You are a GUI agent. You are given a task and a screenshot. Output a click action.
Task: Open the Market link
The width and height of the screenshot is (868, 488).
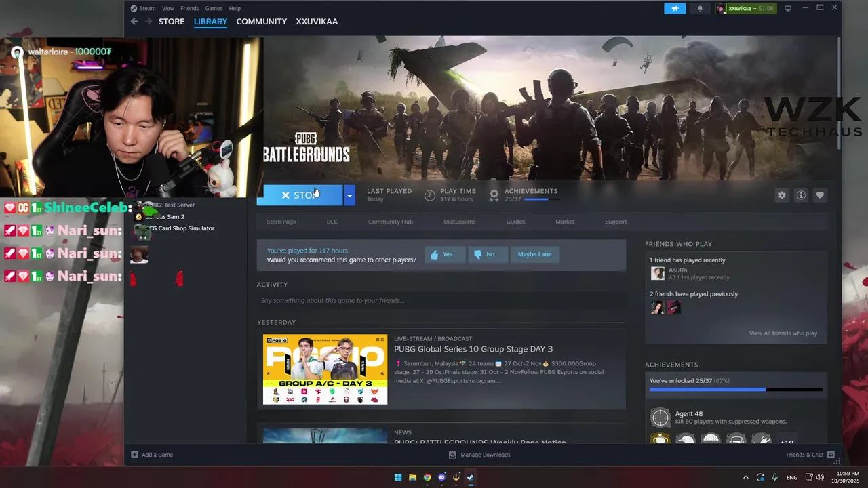click(565, 222)
